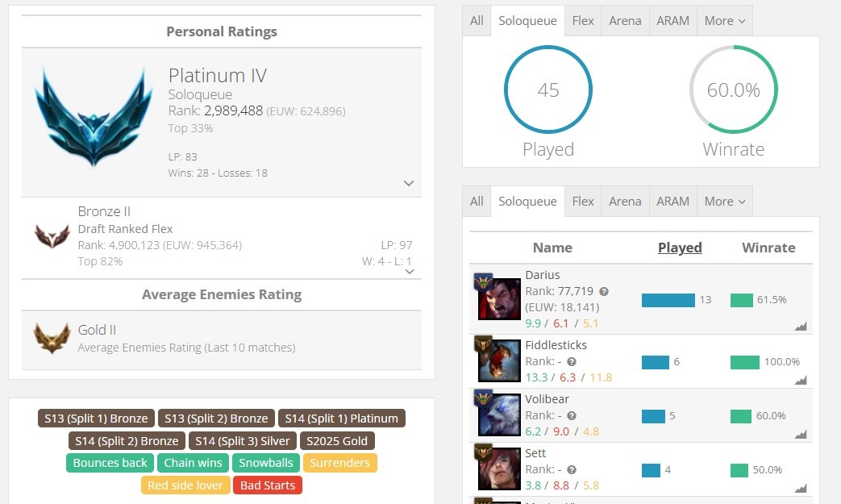Click the Draft Ranked Flex label
The height and width of the screenshot is (504, 841).
tap(125, 229)
